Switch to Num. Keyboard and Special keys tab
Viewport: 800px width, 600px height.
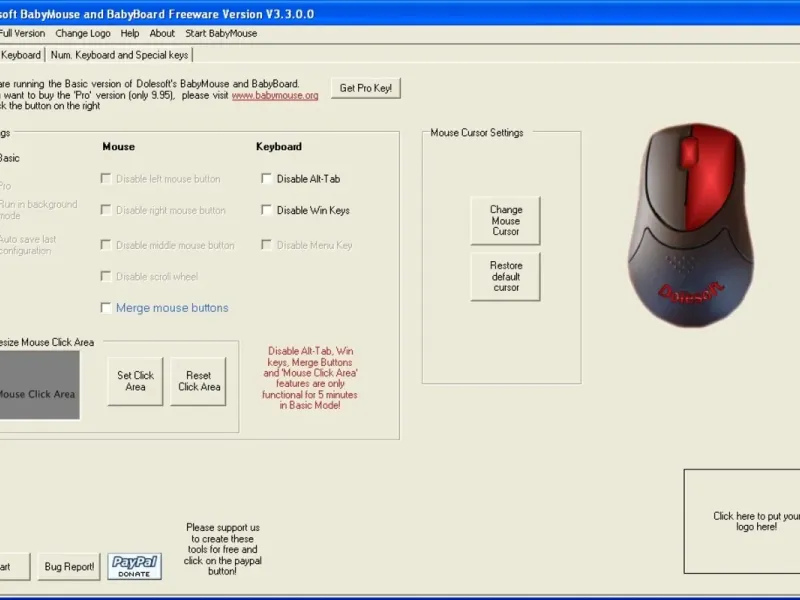pos(119,55)
